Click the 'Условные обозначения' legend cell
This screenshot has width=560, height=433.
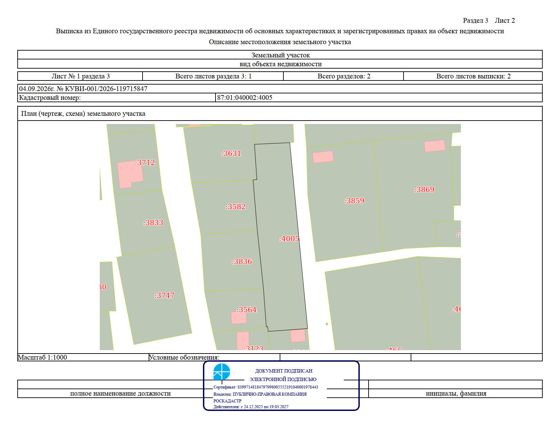click(214, 357)
